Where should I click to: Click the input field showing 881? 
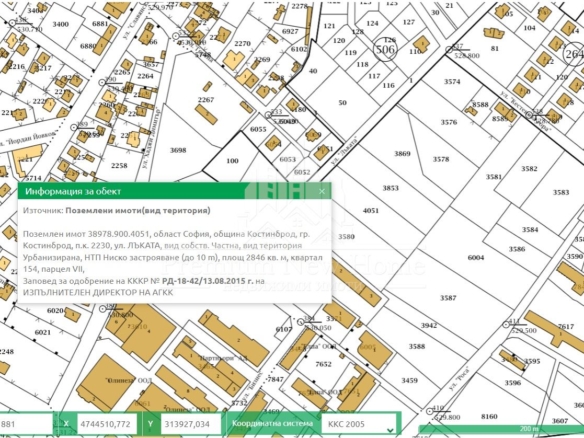[x=26, y=424]
